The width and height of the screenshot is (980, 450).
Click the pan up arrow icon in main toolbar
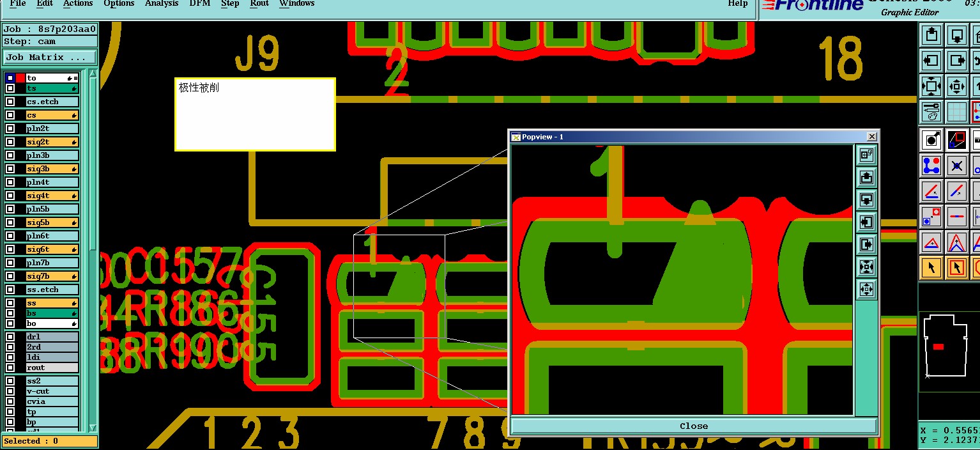[931, 35]
